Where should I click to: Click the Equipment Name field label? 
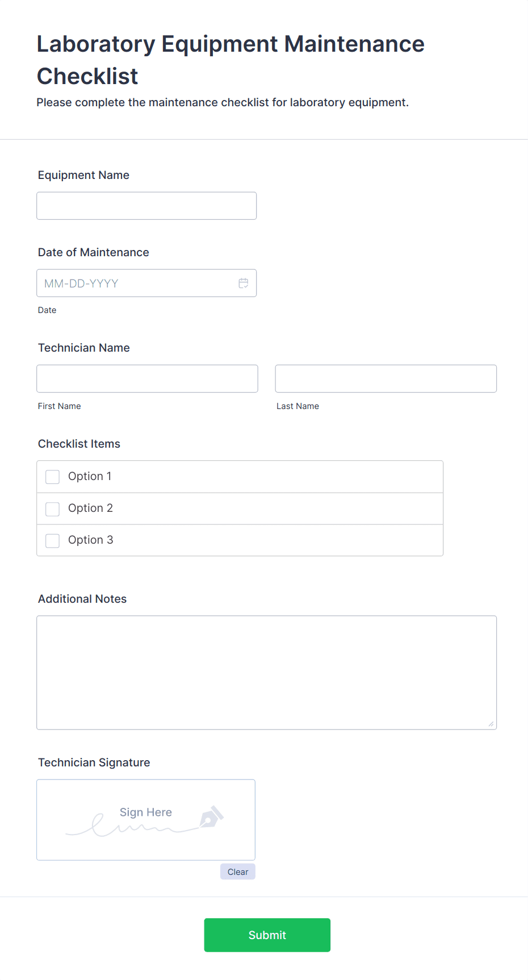[83, 175]
